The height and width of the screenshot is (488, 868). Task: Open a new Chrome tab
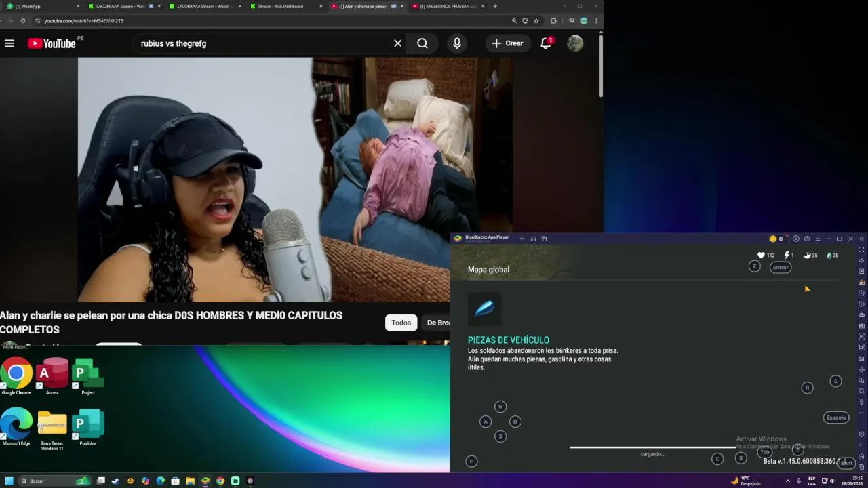[x=495, y=6]
